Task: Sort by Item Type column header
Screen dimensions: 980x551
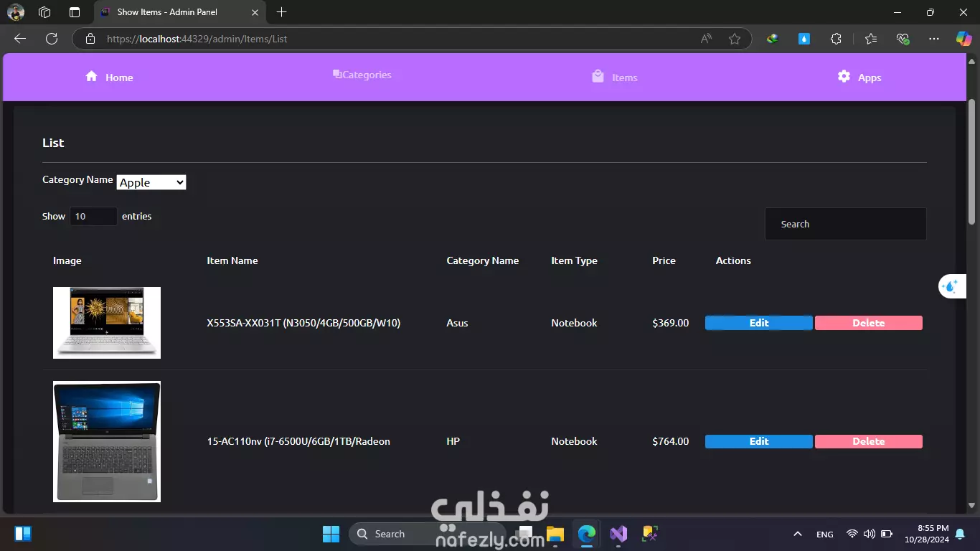Action: point(574,260)
